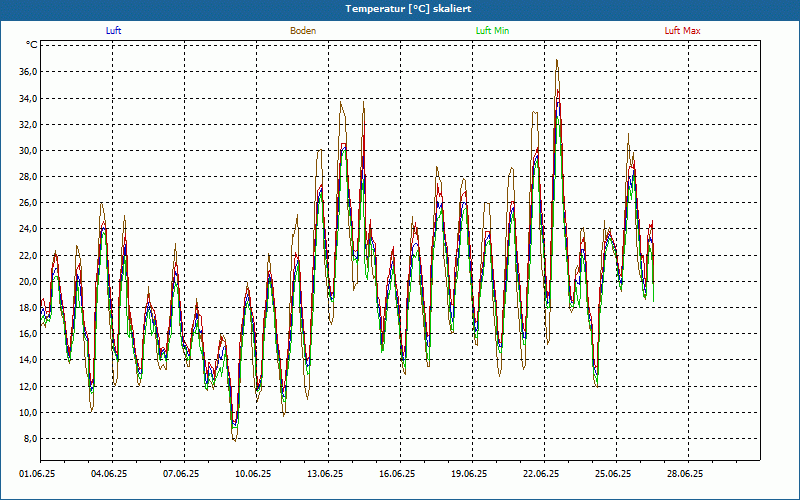Screen dimensions: 800x500
Task: Click the 24,0 value on the temperature axis
Action: (28, 229)
